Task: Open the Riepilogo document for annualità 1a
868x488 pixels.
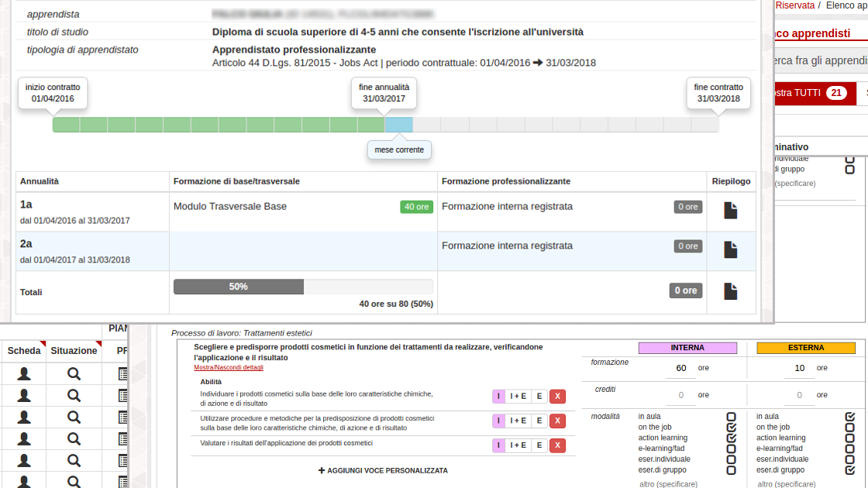Action: click(x=730, y=211)
